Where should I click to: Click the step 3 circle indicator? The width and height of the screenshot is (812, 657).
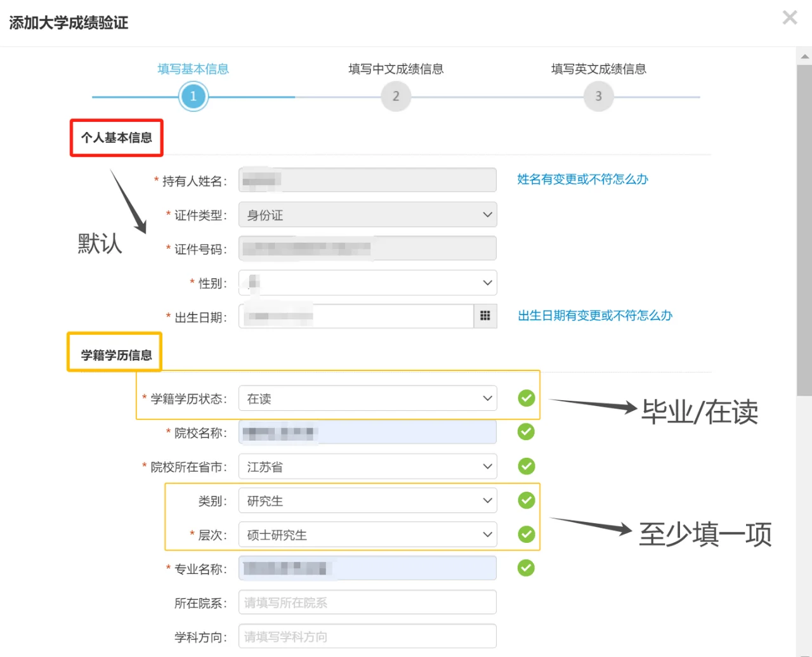(x=598, y=96)
